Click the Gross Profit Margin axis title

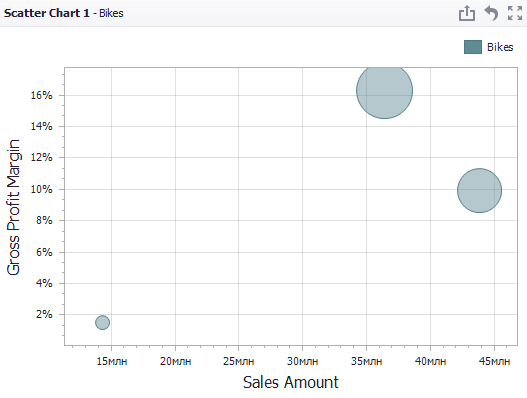14,207
